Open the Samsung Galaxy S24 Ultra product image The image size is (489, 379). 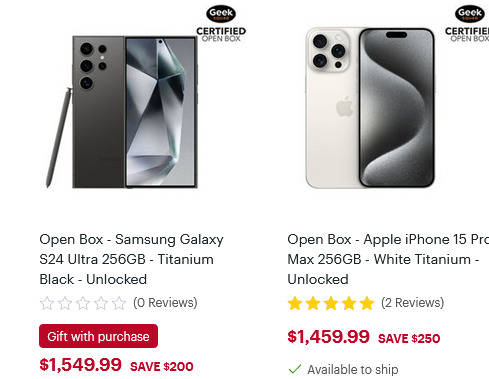(122, 112)
